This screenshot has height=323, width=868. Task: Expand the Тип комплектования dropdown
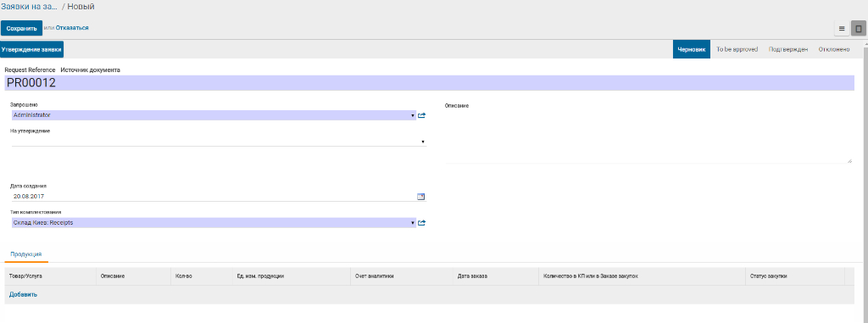click(413, 223)
